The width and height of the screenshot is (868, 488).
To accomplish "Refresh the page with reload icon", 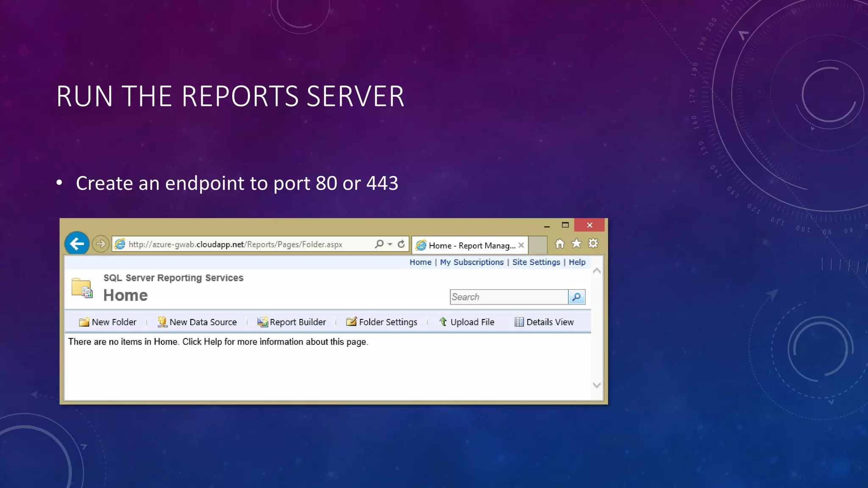I will point(401,244).
